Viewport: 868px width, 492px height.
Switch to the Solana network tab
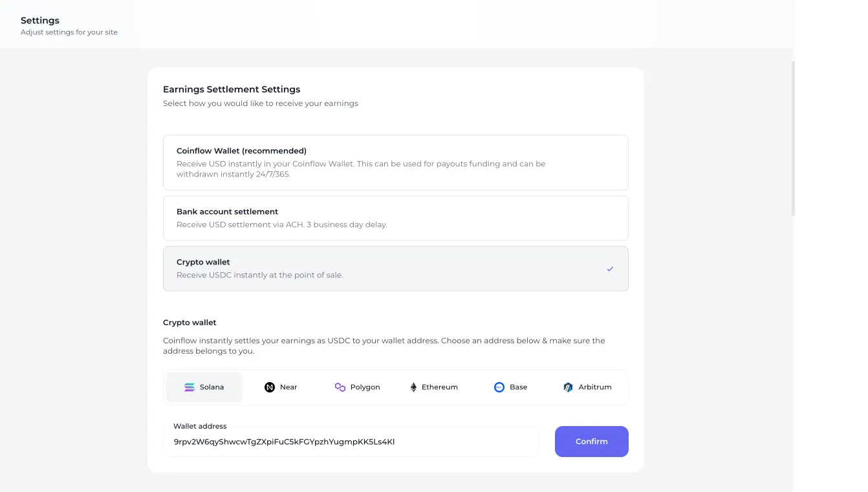204,387
